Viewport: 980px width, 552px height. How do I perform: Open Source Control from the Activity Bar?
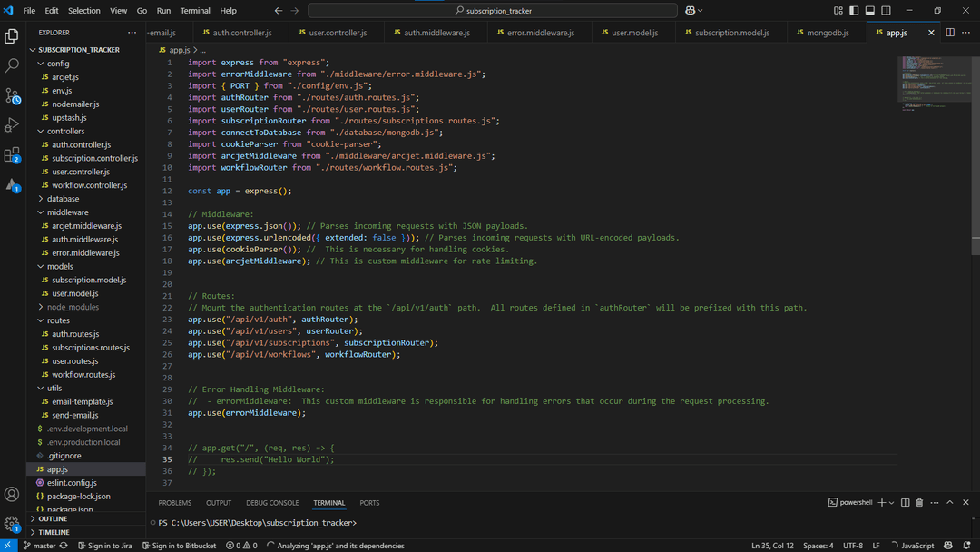[12, 95]
